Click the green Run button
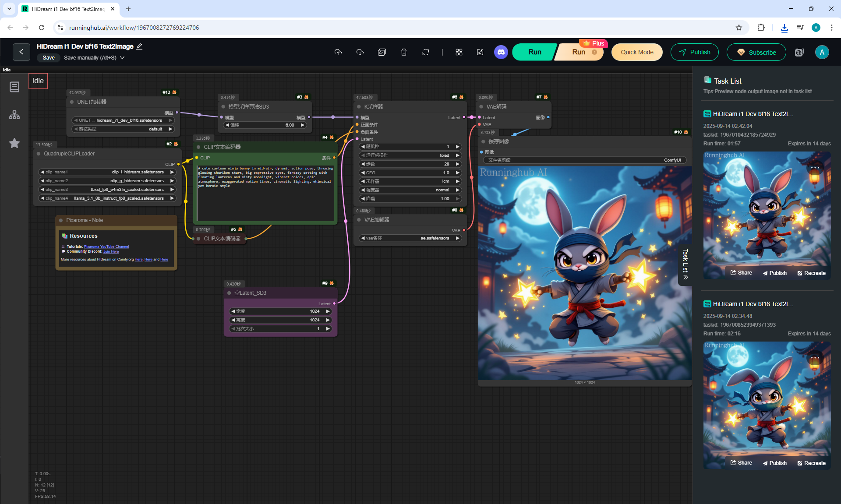Image resolution: width=841 pixels, height=504 pixels. [x=534, y=52]
